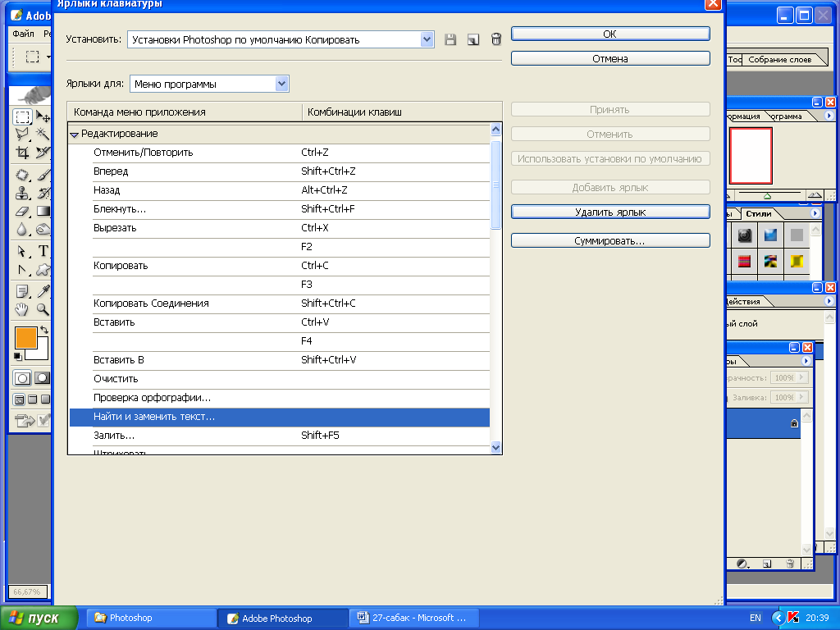Image resolution: width=840 pixels, height=630 pixels.
Task: Reset to default black and white colors
Action: click(18, 356)
